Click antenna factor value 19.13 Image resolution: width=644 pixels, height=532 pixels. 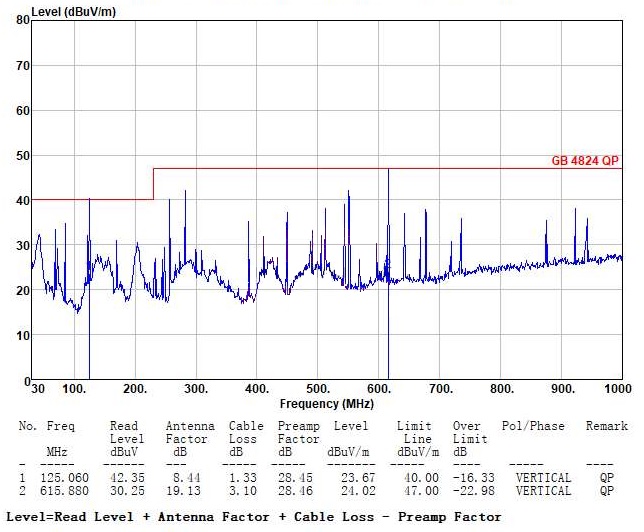click(183, 491)
